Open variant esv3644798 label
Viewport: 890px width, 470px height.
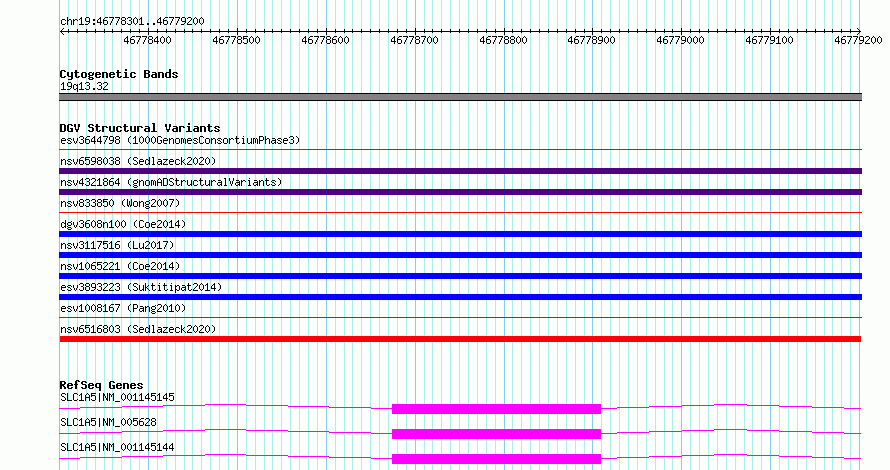pyautogui.click(x=180, y=140)
